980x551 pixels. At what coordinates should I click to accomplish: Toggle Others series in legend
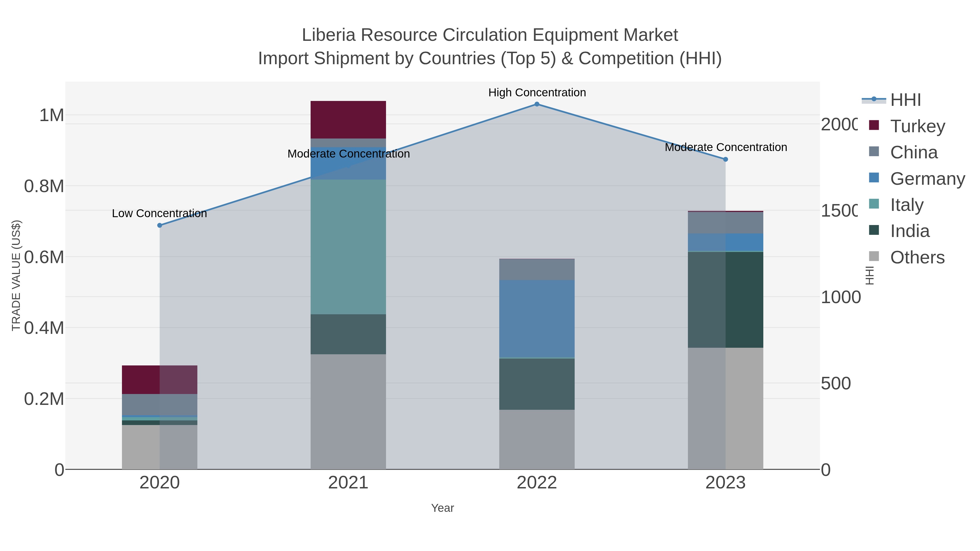click(907, 257)
